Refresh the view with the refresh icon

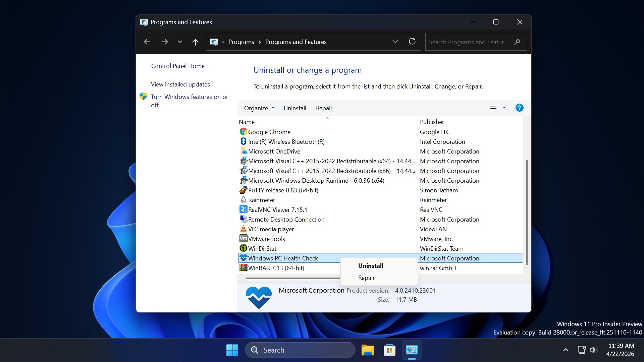(x=412, y=42)
